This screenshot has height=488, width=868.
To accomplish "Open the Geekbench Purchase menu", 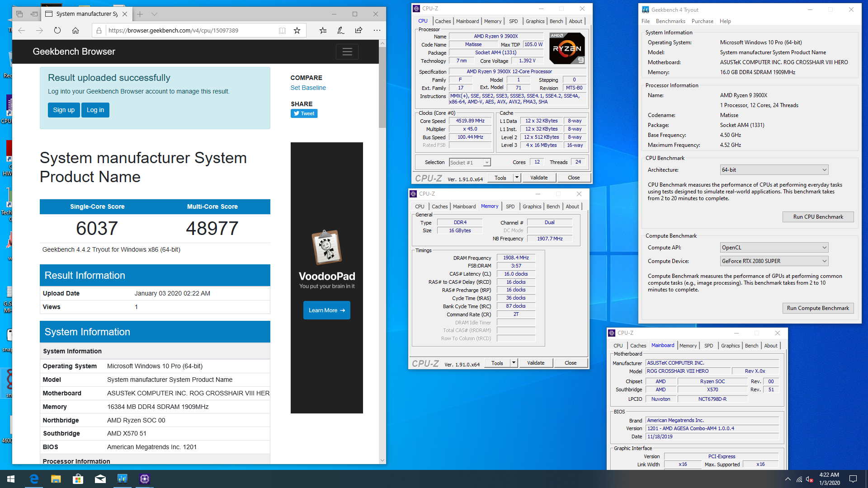I will point(702,21).
